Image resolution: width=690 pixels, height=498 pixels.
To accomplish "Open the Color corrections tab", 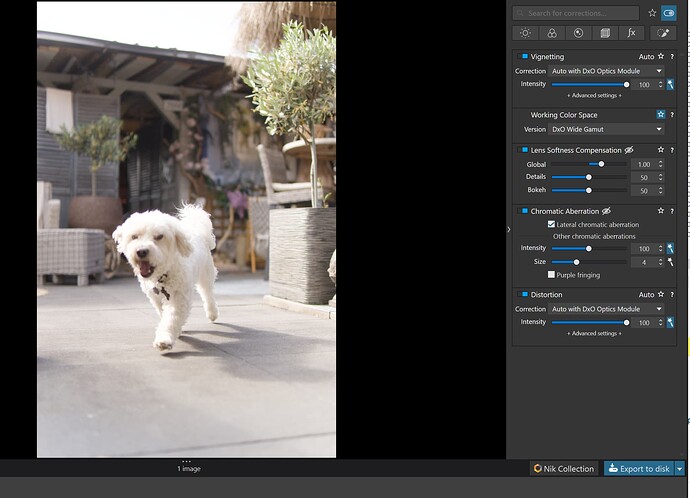I will [552, 33].
